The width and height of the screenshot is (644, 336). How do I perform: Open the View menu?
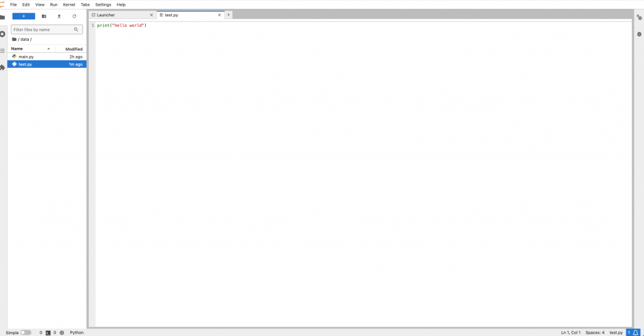click(x=40, y=4)
